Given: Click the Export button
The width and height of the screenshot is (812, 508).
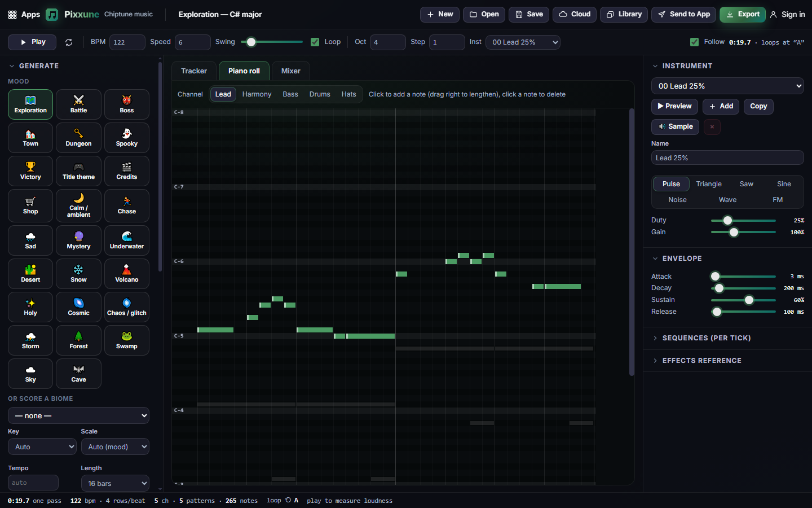Looking at the screenshot, I should click(743, 15).
